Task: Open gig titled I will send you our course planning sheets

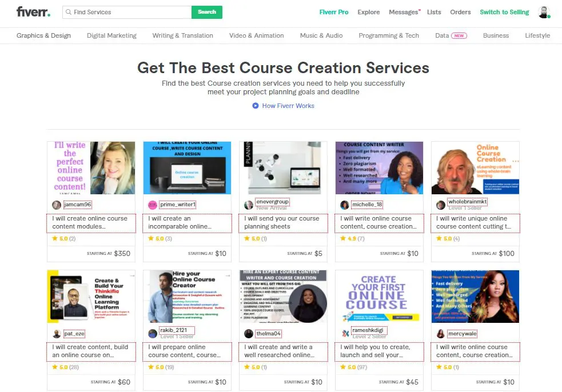Action: pos(283,223)
